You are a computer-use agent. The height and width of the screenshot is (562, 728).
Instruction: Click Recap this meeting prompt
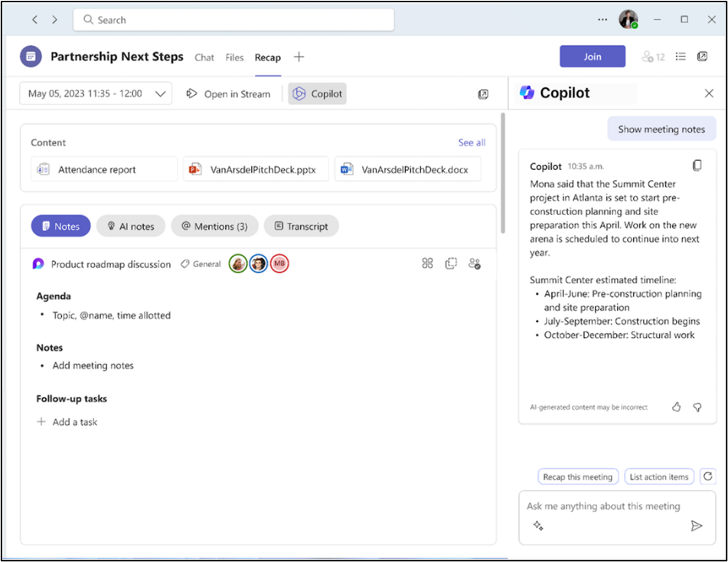pos(578,476)
